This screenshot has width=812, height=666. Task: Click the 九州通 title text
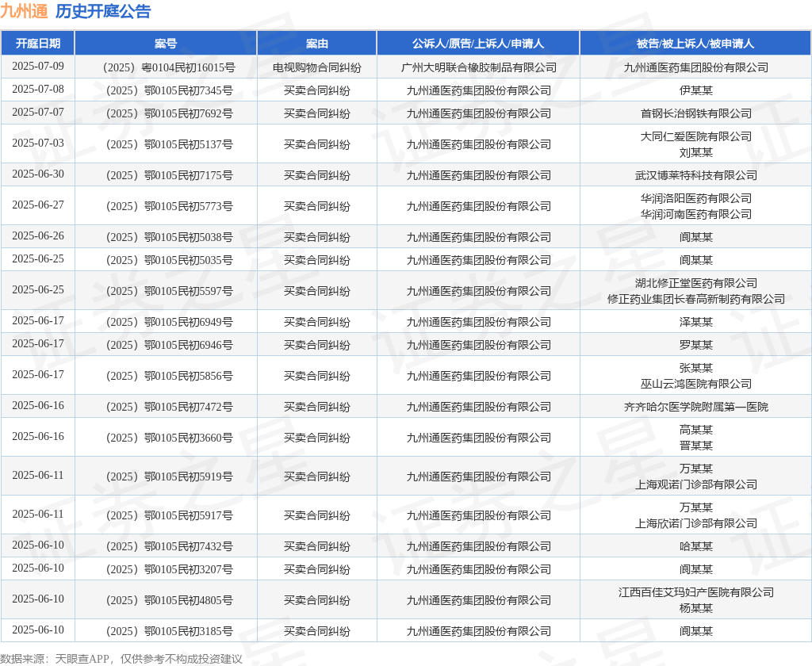pos(25,11)
